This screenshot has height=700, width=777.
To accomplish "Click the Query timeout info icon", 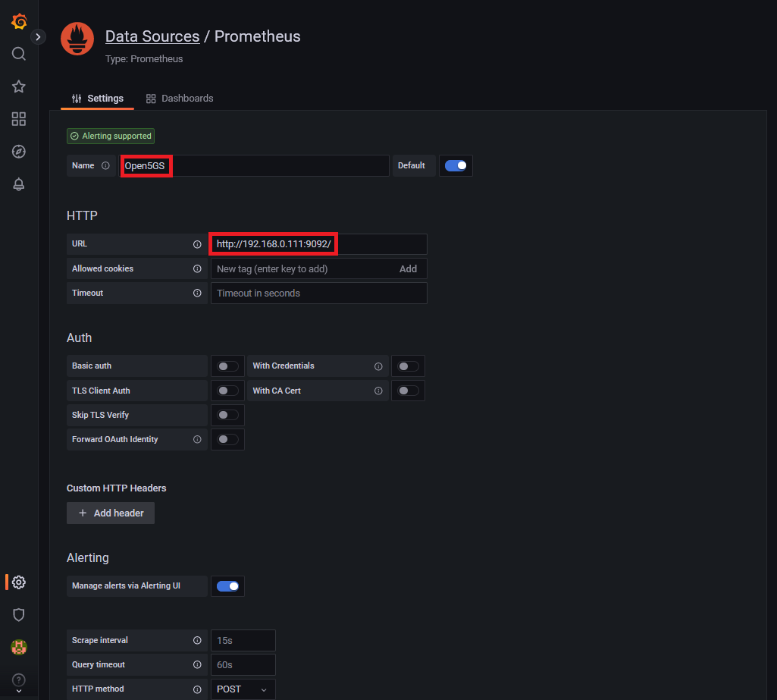I will (197, 665).
